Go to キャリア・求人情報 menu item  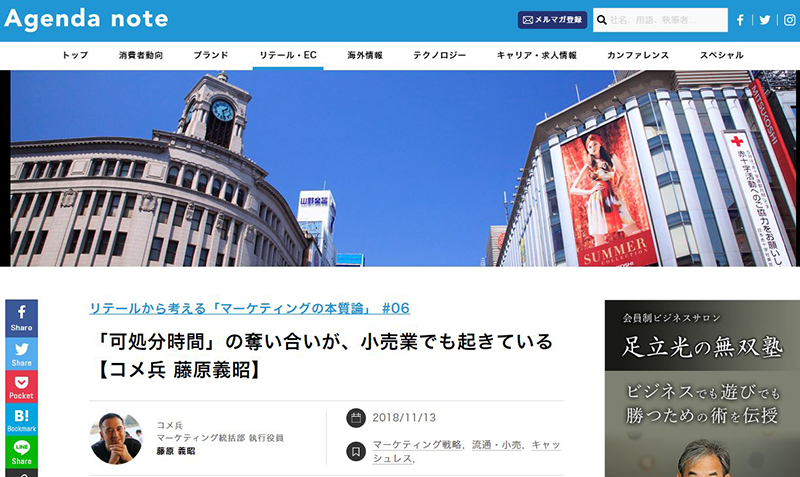click(536, 56)
